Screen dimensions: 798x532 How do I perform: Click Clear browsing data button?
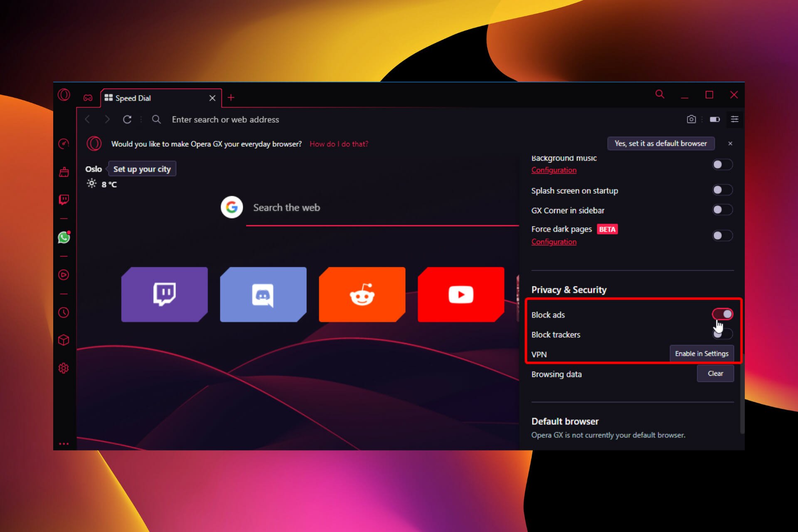pyautogui.click(x=716, y=373)
